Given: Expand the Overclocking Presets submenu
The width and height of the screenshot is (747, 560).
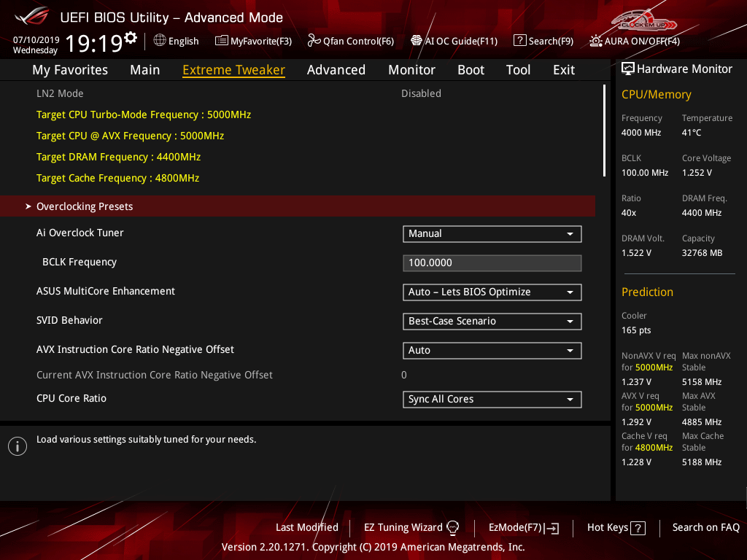Looking at the screenshot, I should pyautogui.click(x=85, y=206).
